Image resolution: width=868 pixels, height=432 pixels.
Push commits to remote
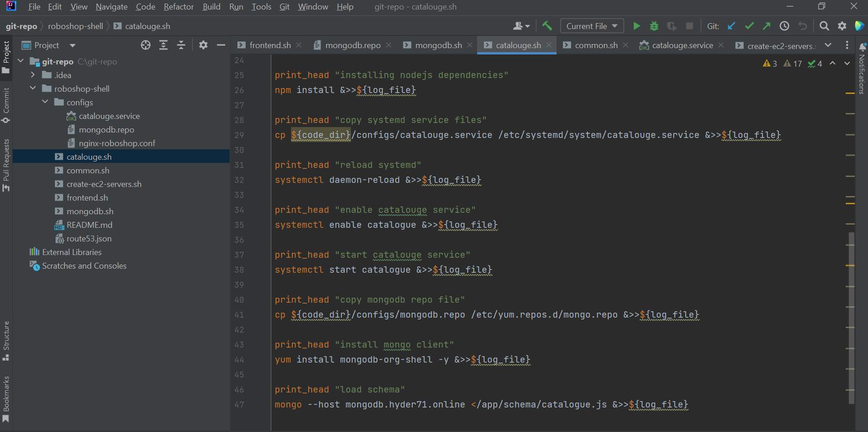(767, 26)
